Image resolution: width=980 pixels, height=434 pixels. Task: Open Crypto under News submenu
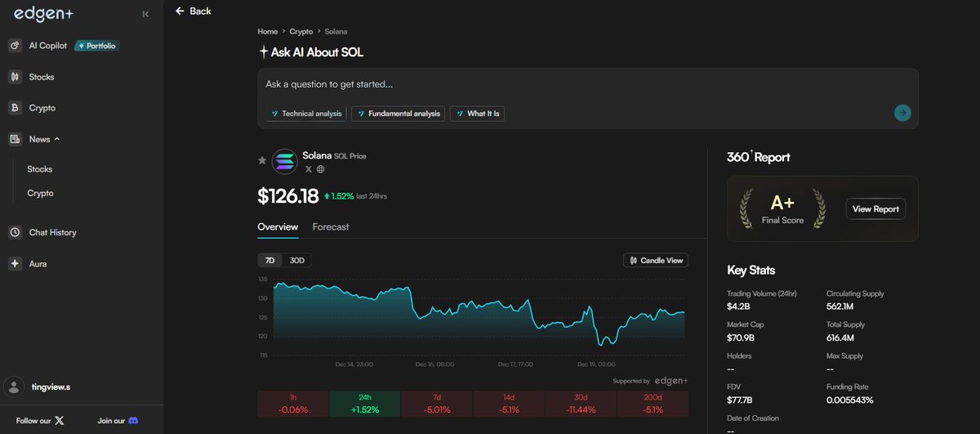41,193
